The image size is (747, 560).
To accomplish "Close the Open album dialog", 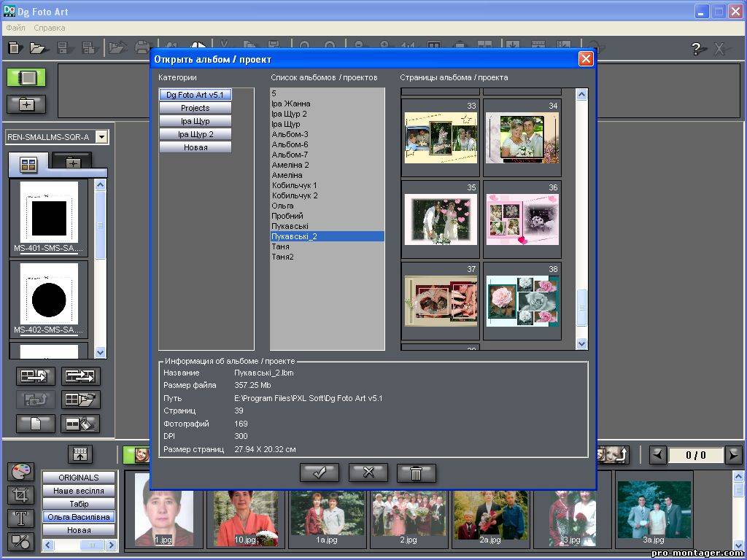I will pyautogui.click(x=586, y=59).
